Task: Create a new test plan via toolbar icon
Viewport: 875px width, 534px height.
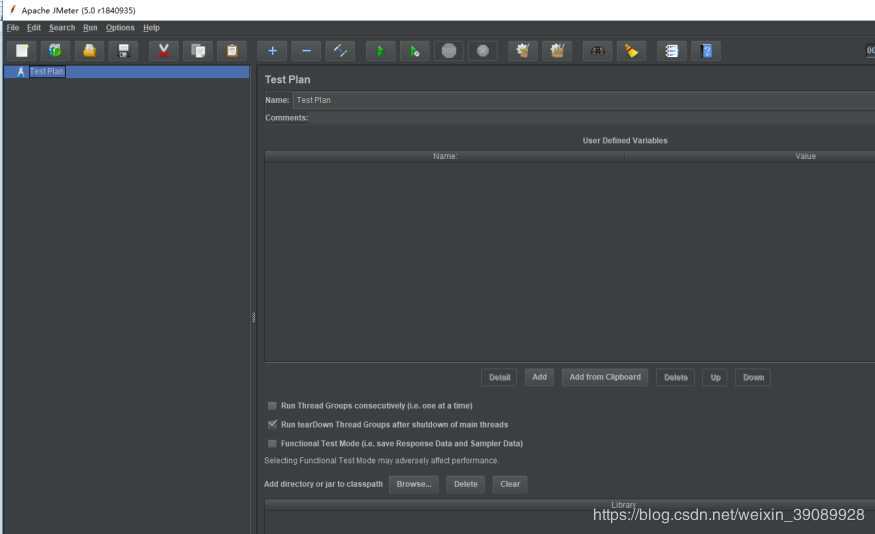Action: (22, 51)
